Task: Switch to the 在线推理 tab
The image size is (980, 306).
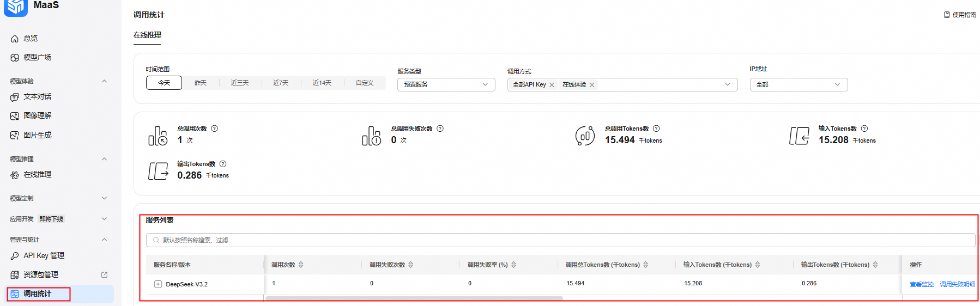Action: 147,35
